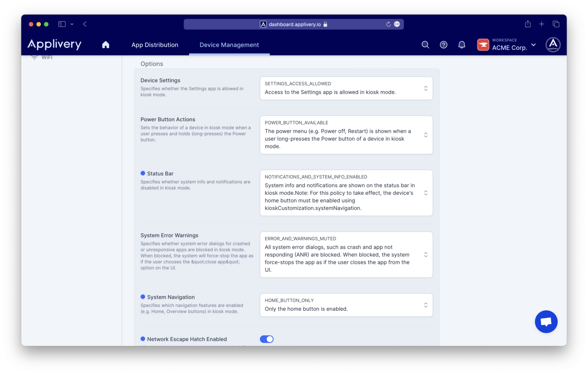Open the Power Button Actions dropdown
Image resolution: width=588 pixels, height=374 pixels.
425,135
